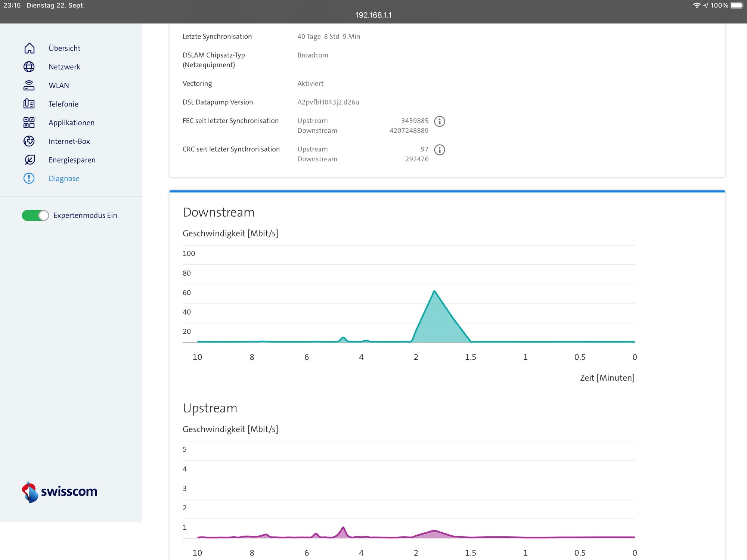The width and height of the screenshot is (747, 560).
Task: Click the Downstream heading
Action: [218, 212]
